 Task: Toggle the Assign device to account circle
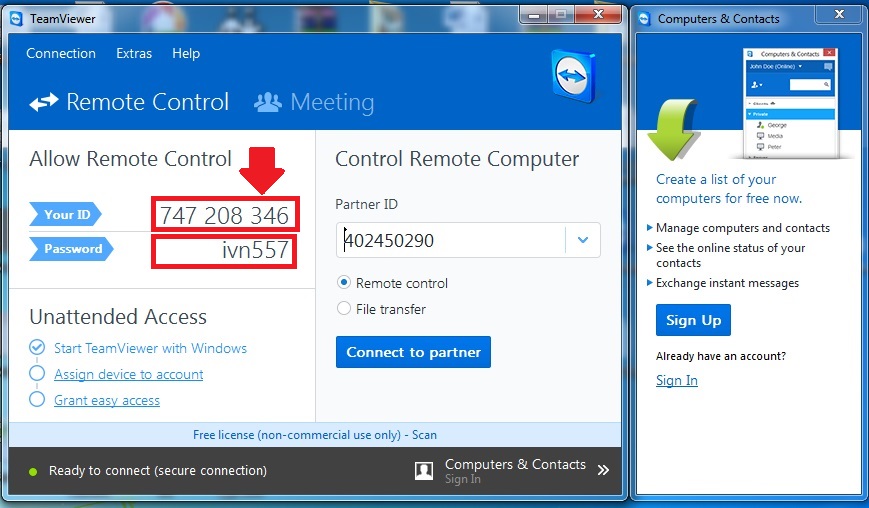click(x=37, y=373)
